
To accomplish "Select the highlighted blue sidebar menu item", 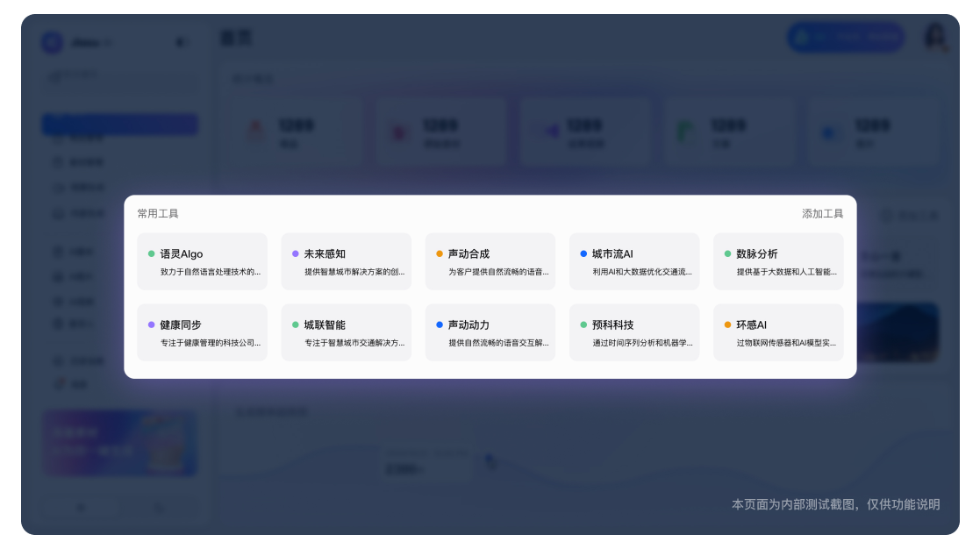I will tap(119, 125).
